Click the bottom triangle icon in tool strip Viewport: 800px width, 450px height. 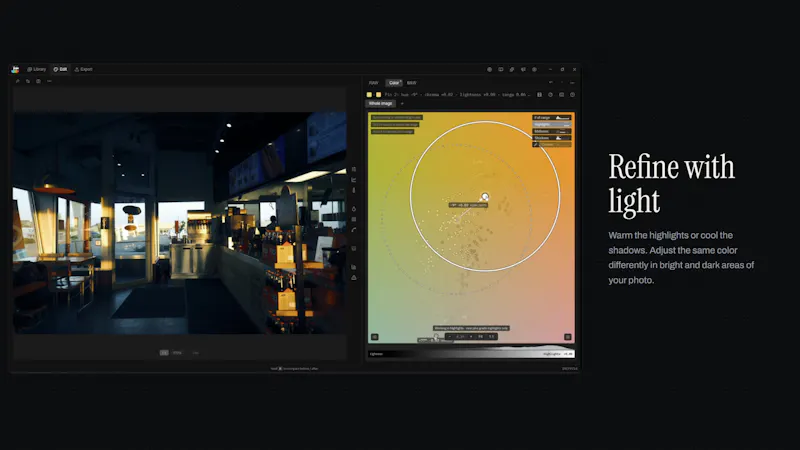pos(354,278)
